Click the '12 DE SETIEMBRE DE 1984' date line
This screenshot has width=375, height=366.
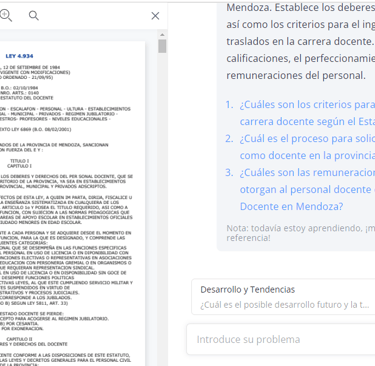click(31, 67)
